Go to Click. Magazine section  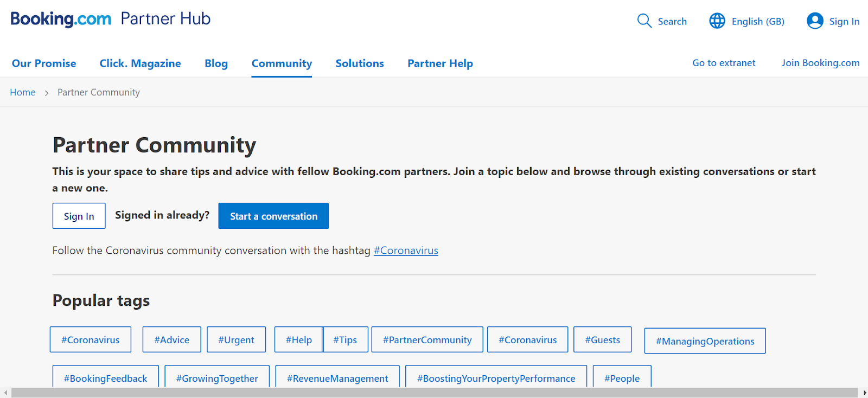pos(140,63)
